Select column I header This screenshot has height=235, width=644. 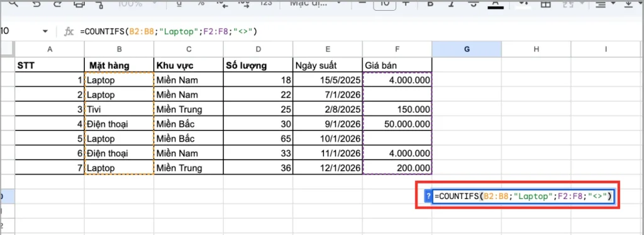(x=606, y=49)
